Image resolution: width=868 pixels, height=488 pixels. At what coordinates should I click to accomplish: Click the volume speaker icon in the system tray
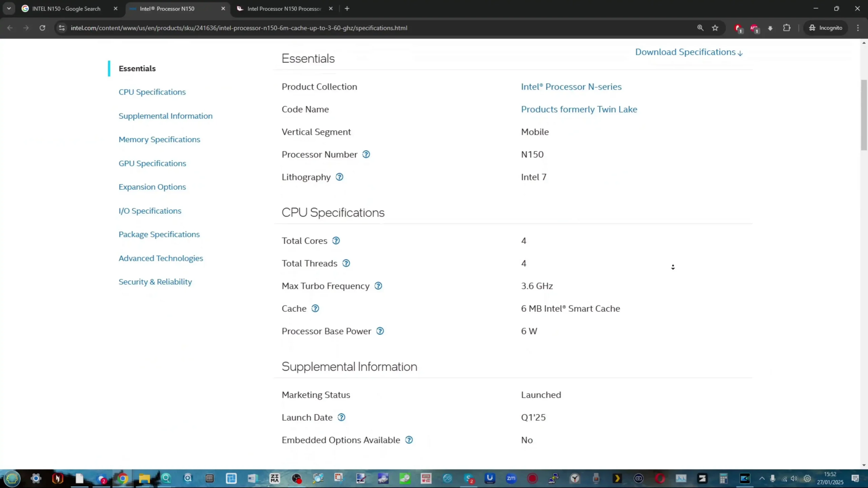(x=794, y=479)
